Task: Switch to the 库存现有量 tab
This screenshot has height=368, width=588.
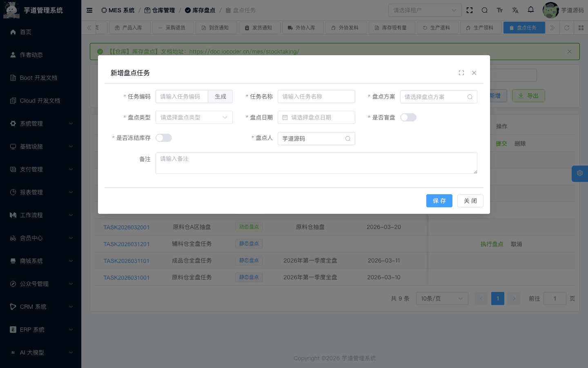Action: pyautogui.click(x=392, y=27)
